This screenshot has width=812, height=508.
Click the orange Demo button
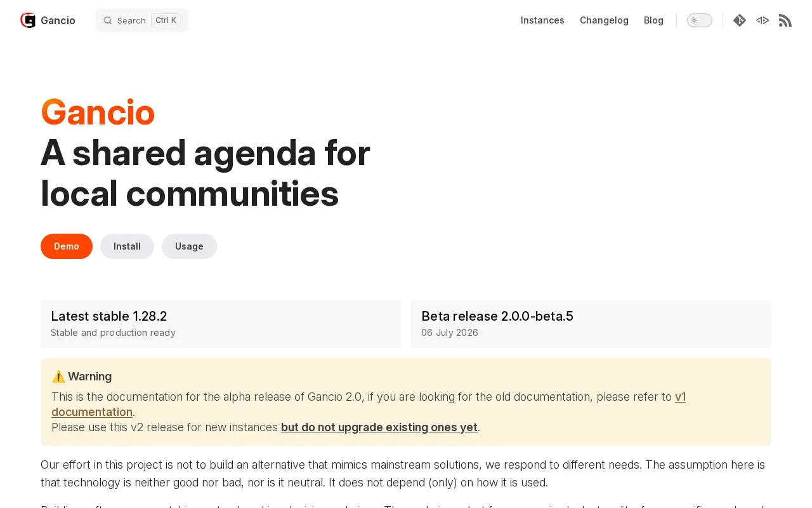[67, 246]
